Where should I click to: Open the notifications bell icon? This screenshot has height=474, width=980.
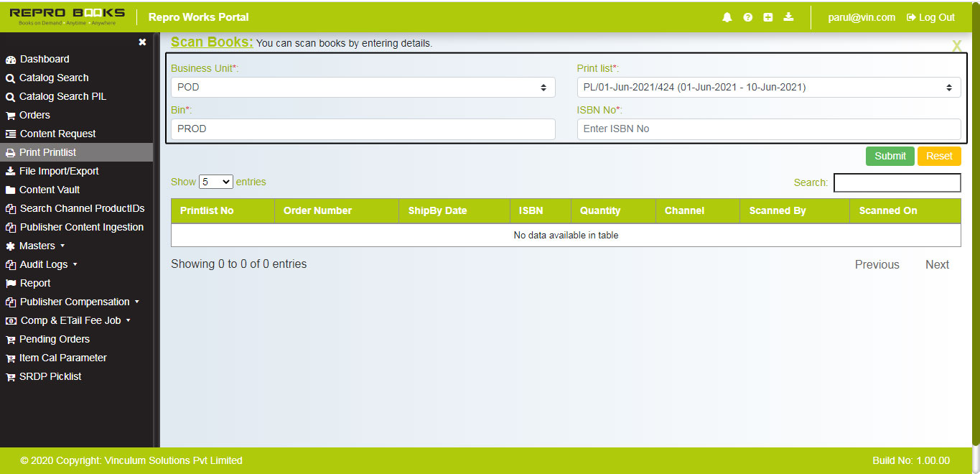click(727, 17)
